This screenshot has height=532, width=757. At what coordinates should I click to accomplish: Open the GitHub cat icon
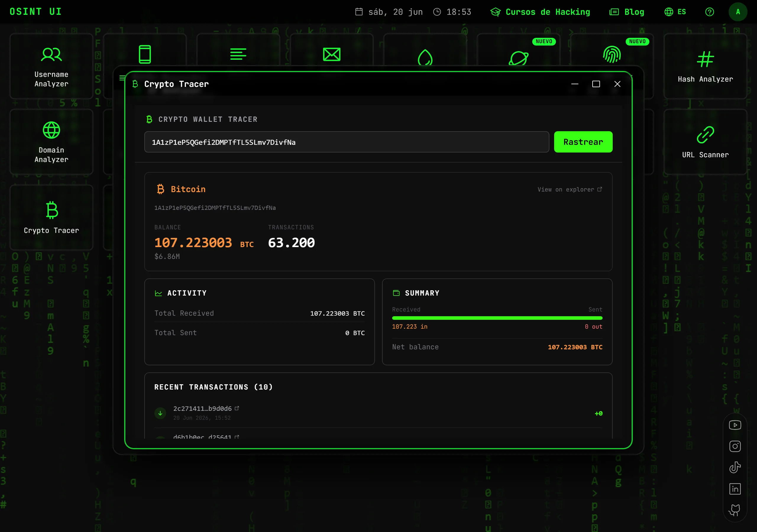(x=735, y=510)
